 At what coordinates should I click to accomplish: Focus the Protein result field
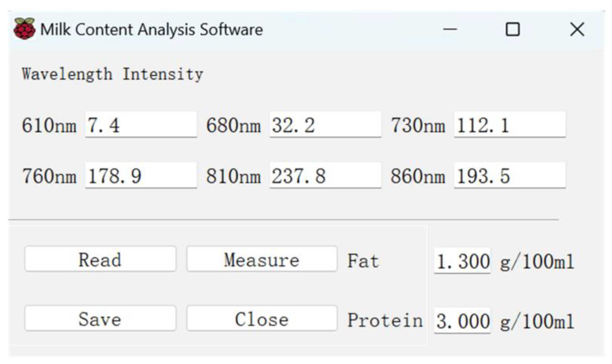click(x=462, y=321)
